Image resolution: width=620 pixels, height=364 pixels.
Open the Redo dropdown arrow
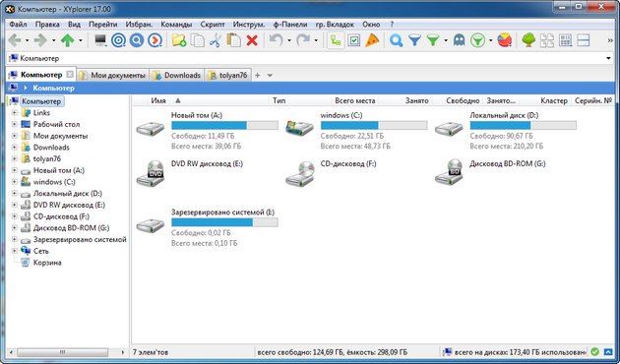click(316, 40)
